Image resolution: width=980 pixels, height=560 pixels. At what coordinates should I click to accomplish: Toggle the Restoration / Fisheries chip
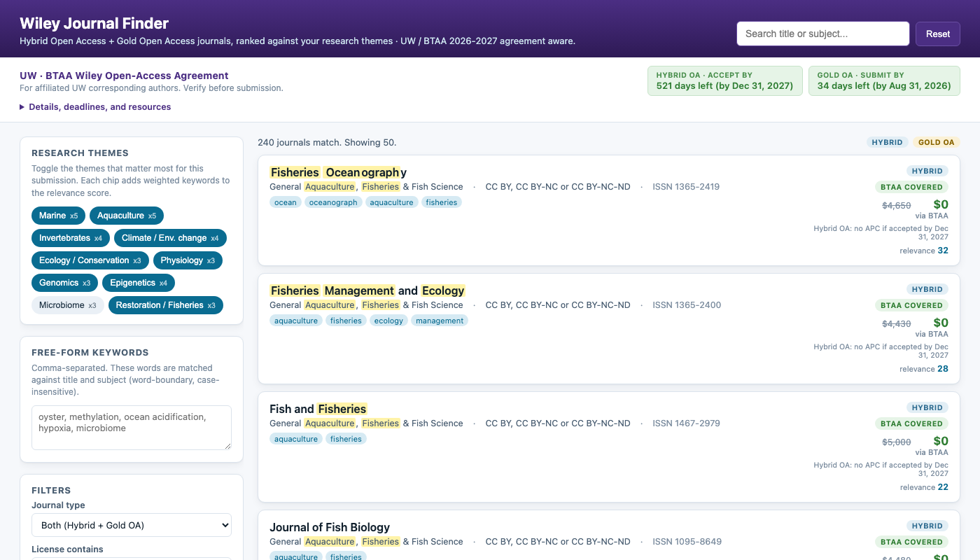coord(166,305)
